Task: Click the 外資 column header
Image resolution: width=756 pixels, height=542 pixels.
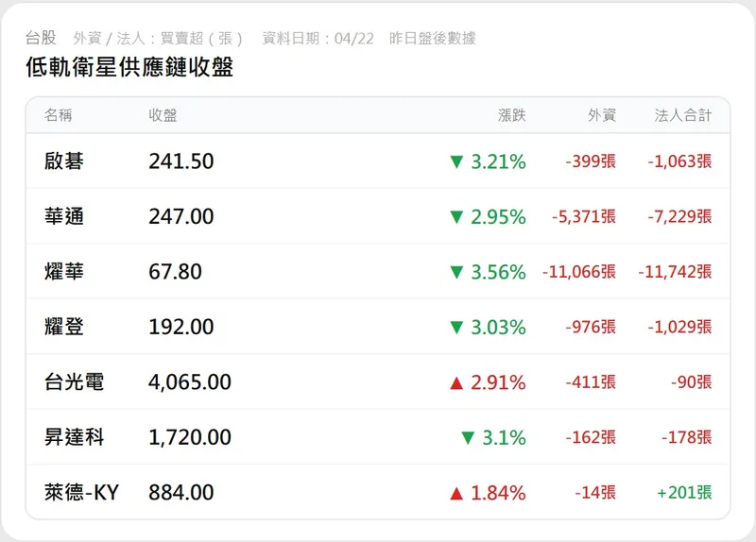Action: pos(601,115)
